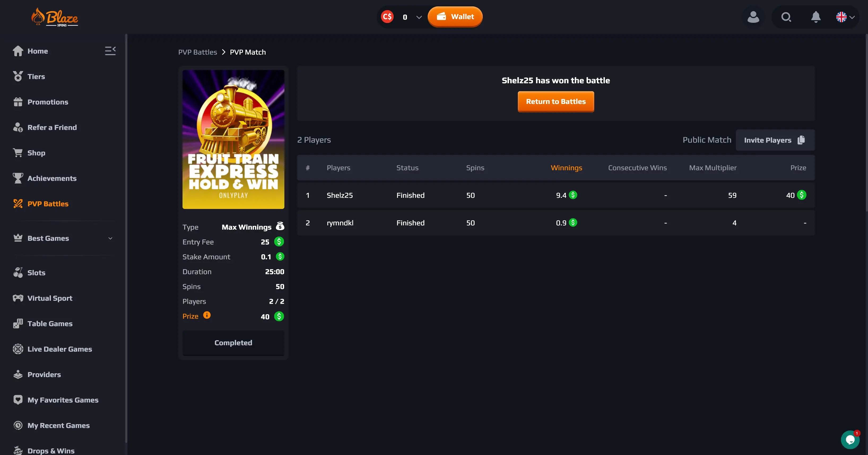Screen dimensions: 868x455
Task: Click the Prize info icon
Action: tap(207, 315)
